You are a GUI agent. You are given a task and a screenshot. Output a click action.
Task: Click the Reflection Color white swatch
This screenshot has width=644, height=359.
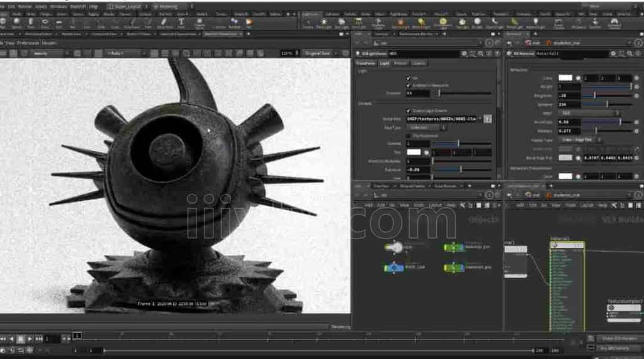point(565,78)
